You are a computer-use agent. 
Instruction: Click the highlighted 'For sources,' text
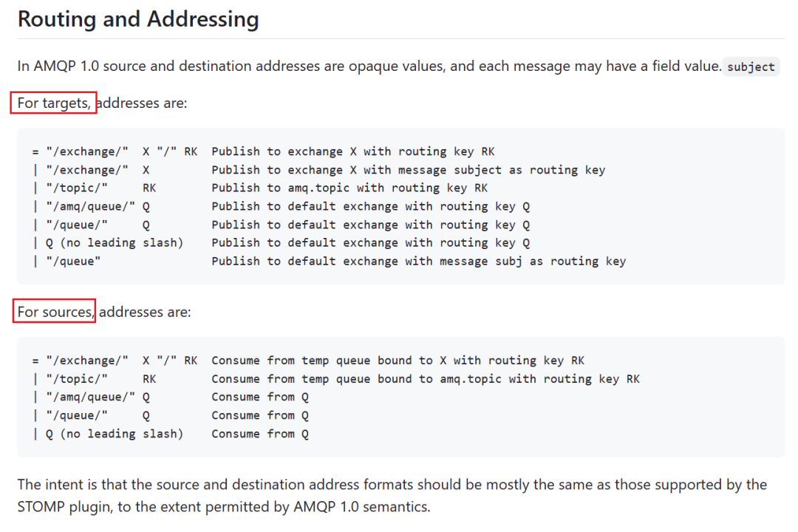point(55,312)
